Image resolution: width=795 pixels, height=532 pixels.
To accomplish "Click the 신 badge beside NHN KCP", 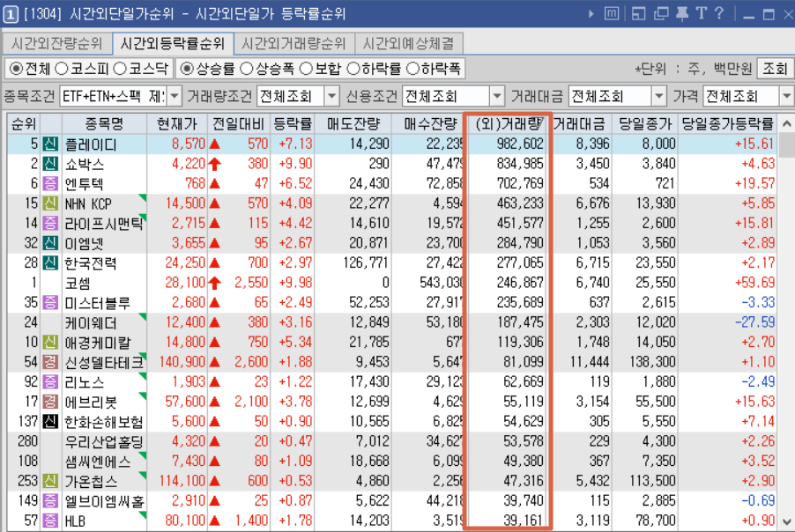I will (x=50, y=203).
